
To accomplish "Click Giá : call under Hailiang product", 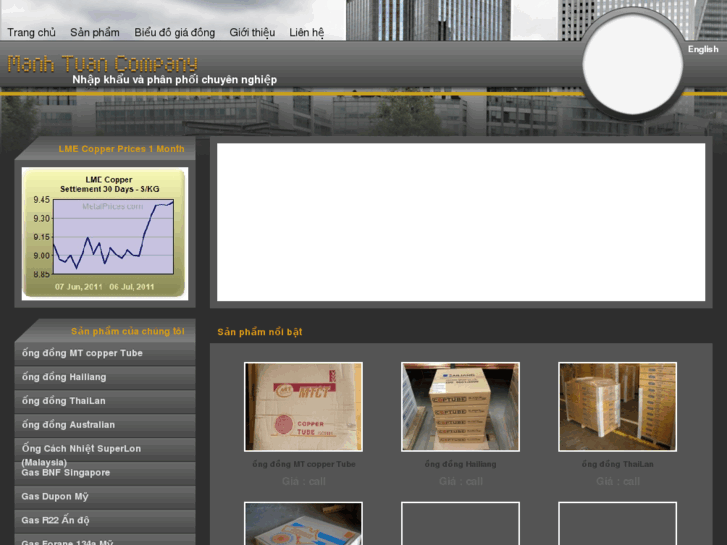I will tap(461, 481).
